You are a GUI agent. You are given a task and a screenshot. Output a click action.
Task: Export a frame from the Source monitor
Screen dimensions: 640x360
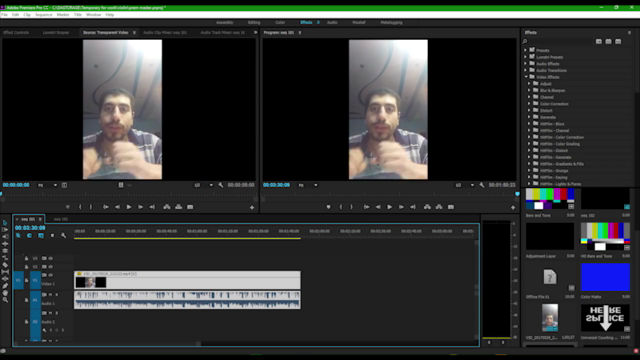point(190,207)
